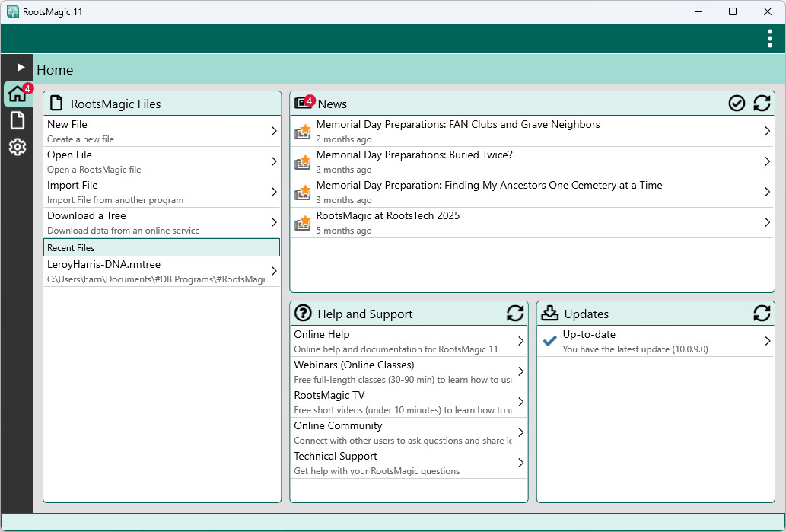Viewport: 786px width, 532px height.
Task: Refresh the News panel
Action: 762,104
